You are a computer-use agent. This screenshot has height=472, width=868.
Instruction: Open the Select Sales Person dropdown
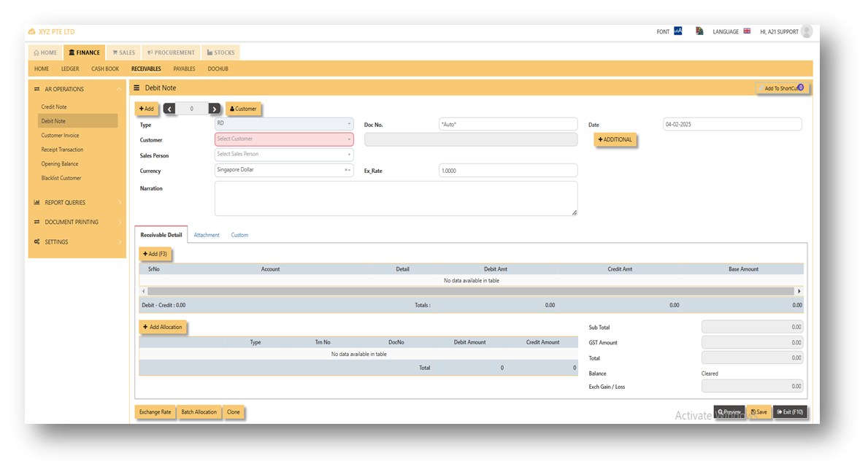[x=284, y=155]
